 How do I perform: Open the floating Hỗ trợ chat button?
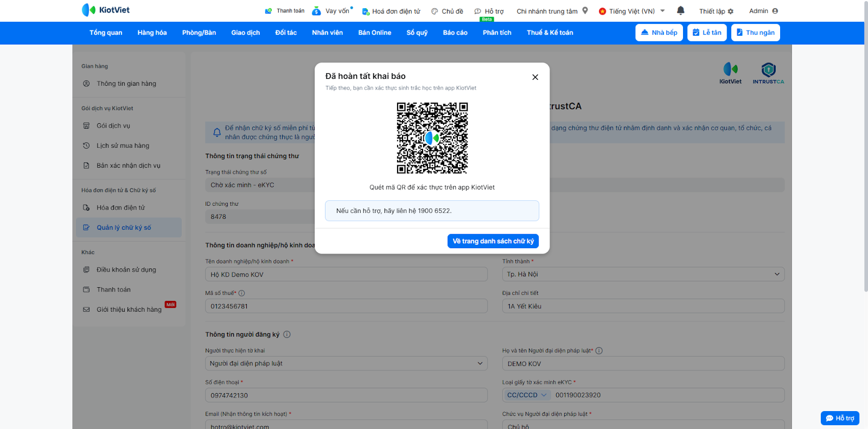pyautogui.click(x=840, y=418)
